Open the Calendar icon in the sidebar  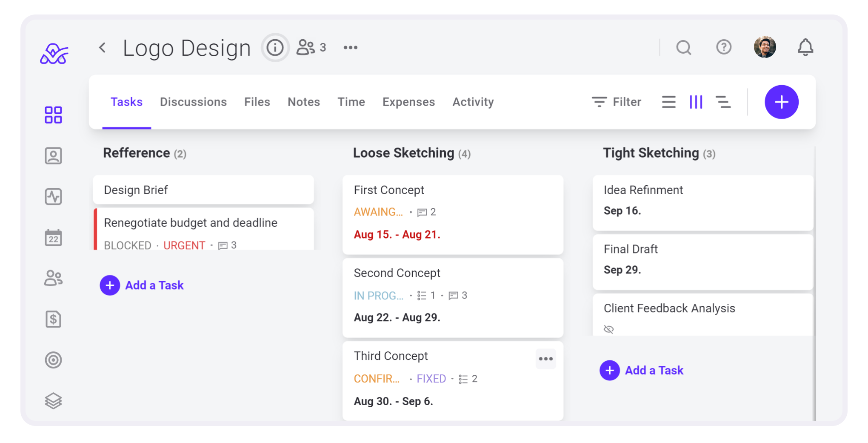coord(53,237)
